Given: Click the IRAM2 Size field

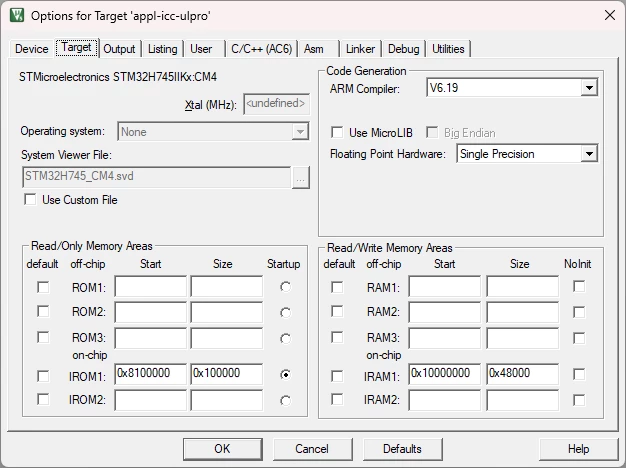Looking at the screenshot, I should tap(522, 400).
